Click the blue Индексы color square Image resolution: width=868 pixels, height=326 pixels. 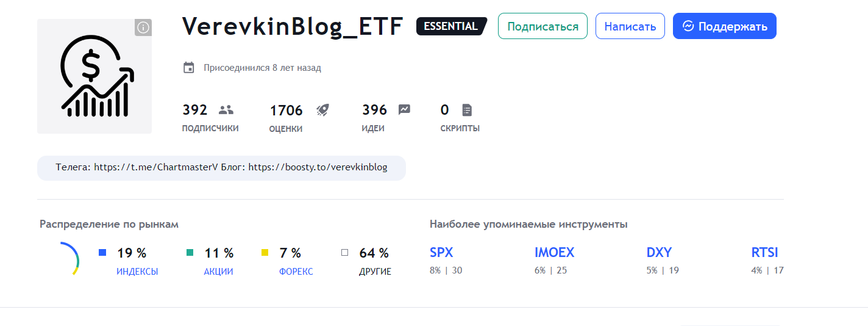tap(102, 252)
